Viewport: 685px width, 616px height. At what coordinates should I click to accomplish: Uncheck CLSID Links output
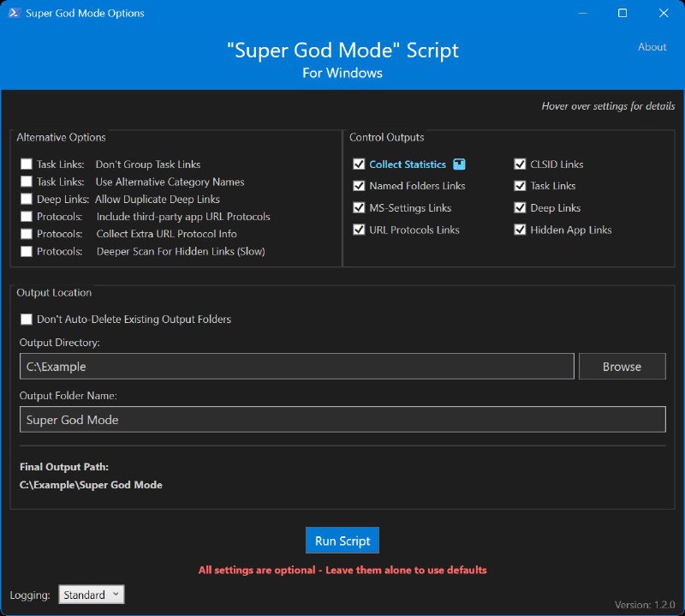[x=521, y=164]
